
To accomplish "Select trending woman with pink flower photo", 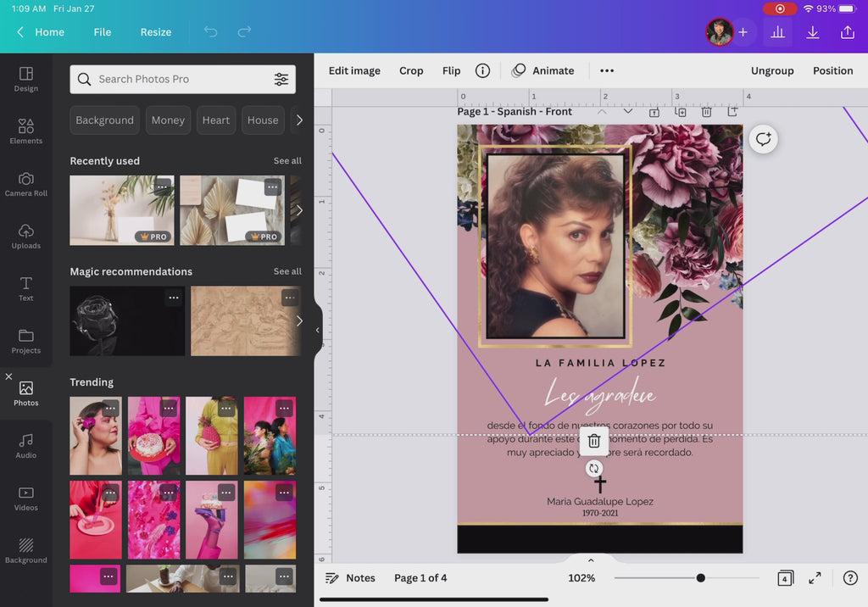I will coord(96,436).
